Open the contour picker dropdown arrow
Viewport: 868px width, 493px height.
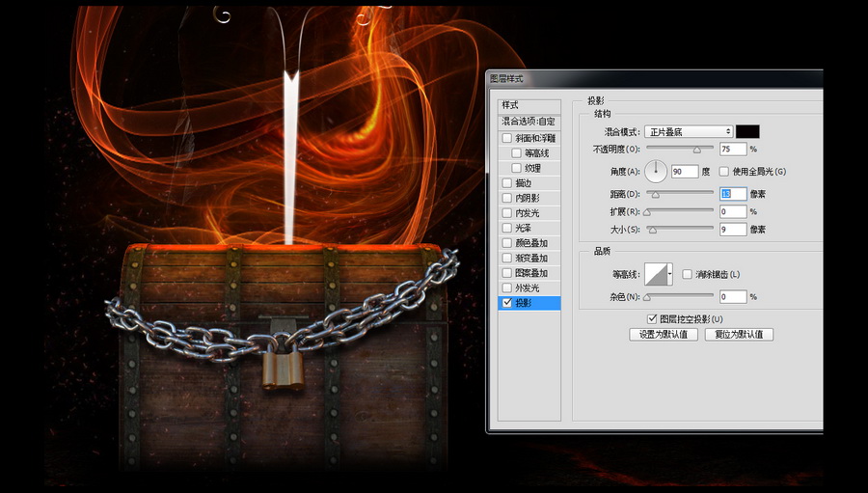[673, 275]
